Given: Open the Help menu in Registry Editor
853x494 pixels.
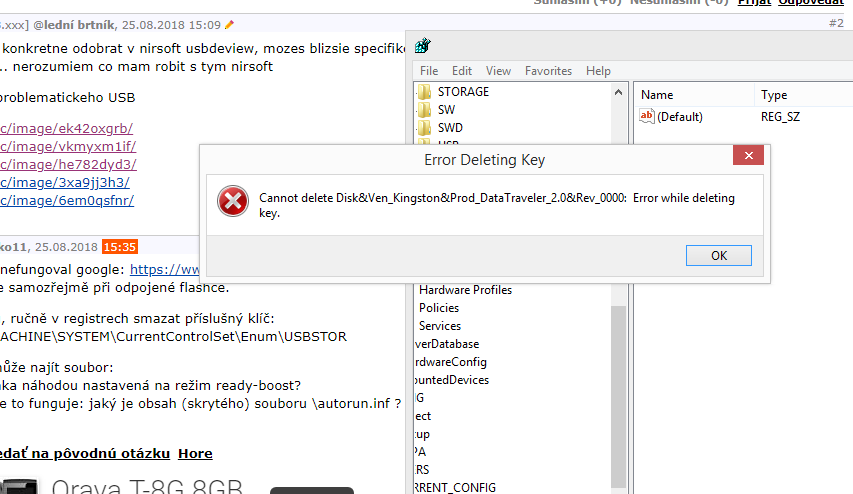Looking at the screenshot, I should [x=598, y=71].
